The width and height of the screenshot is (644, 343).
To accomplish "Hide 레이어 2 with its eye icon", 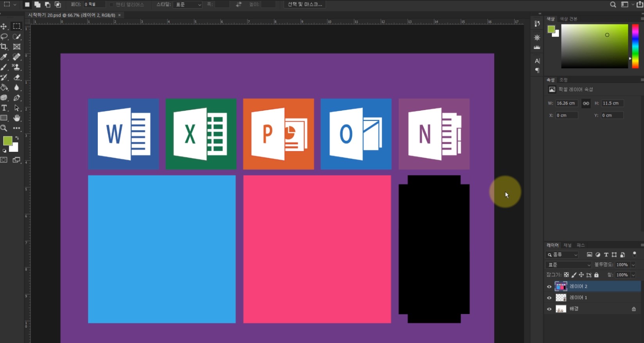I will pyautogui.click(x=549, y=287).
